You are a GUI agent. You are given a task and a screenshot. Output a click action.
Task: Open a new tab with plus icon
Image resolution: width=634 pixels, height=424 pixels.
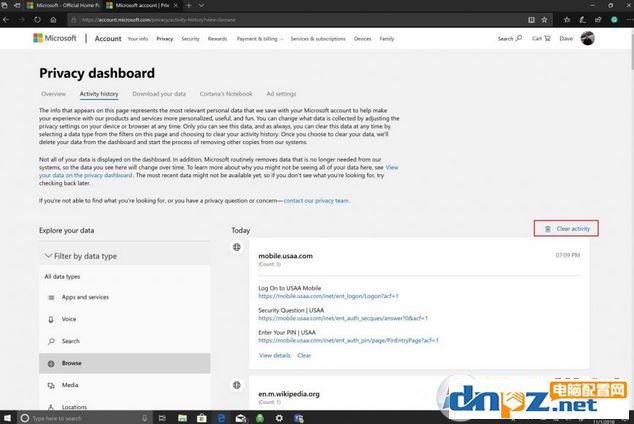pyautogui.click(x=188, y=6)
